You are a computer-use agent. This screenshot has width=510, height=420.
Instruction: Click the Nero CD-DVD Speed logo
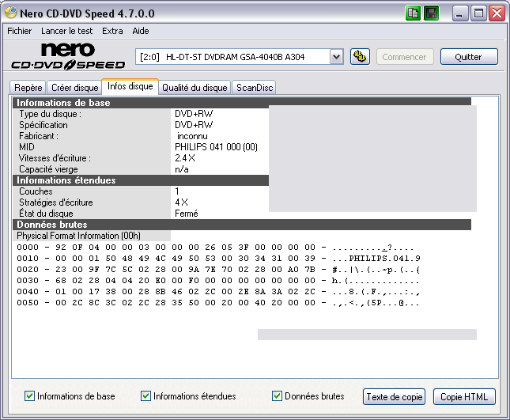point(68,57)
